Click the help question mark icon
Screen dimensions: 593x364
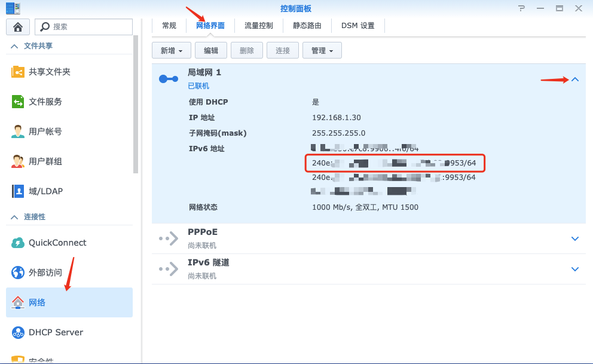tap(521, 8)
